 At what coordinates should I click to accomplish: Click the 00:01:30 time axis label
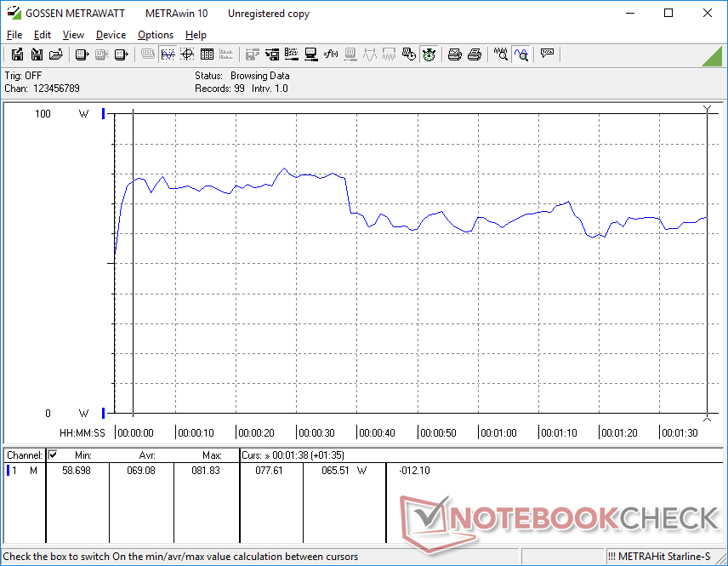click(x=680, y=432)
